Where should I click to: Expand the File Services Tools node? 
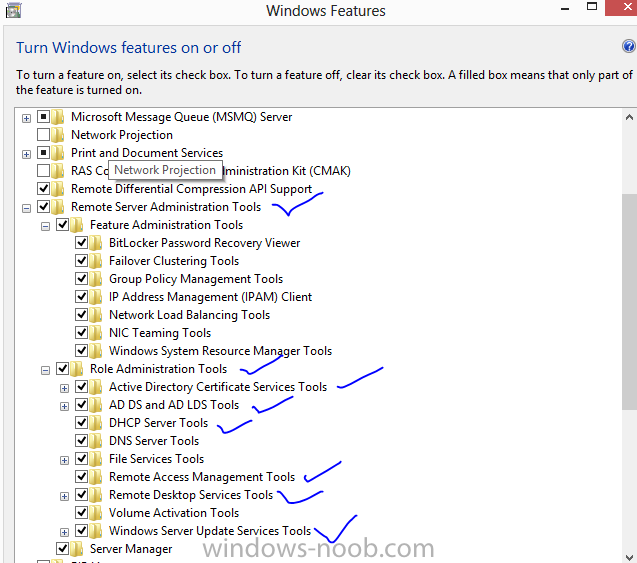[64, 460]
